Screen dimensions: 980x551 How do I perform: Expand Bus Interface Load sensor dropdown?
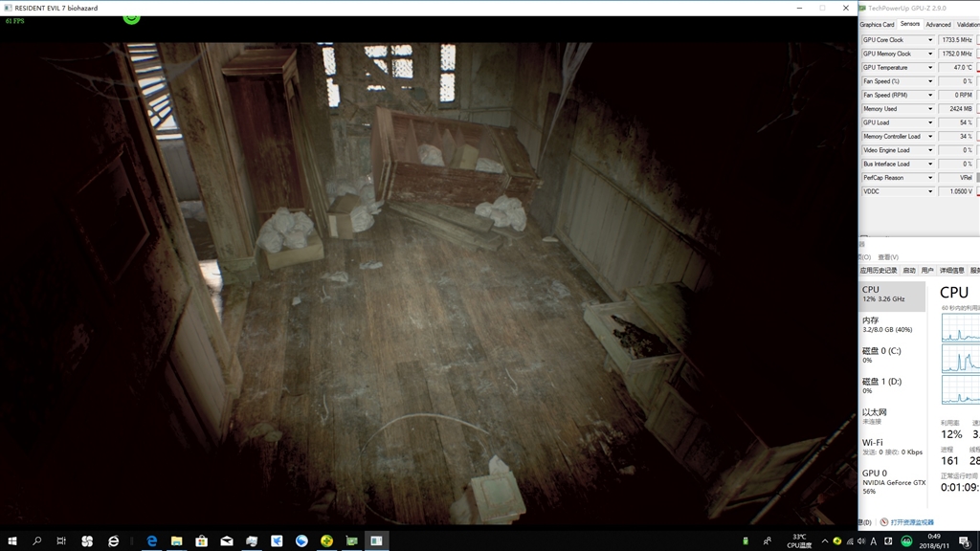(930, 164)
